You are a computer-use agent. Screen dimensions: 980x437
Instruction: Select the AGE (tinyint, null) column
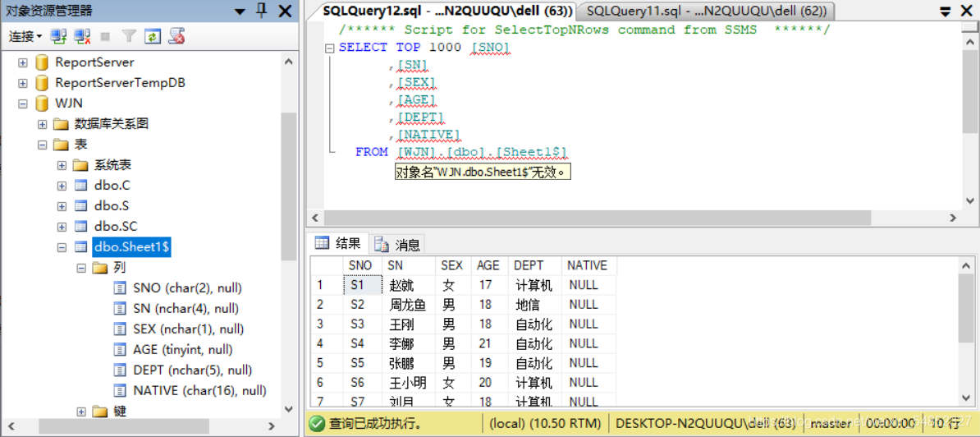(x=184, y=349)
